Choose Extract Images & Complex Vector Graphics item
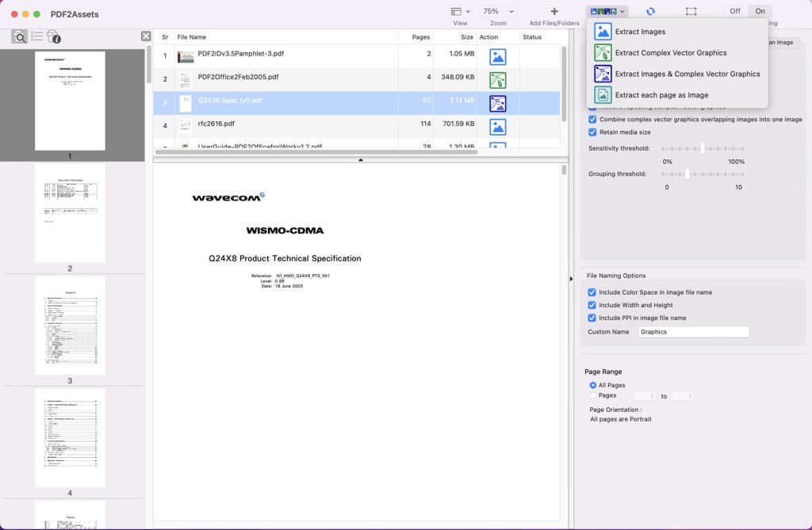812x530 pixels. point(688,74)
